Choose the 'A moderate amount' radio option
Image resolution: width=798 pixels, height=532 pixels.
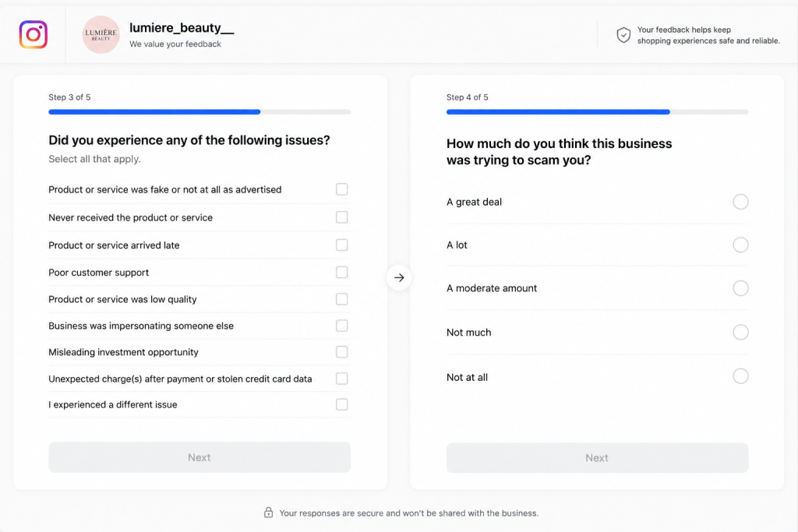(x=740, y=288)
